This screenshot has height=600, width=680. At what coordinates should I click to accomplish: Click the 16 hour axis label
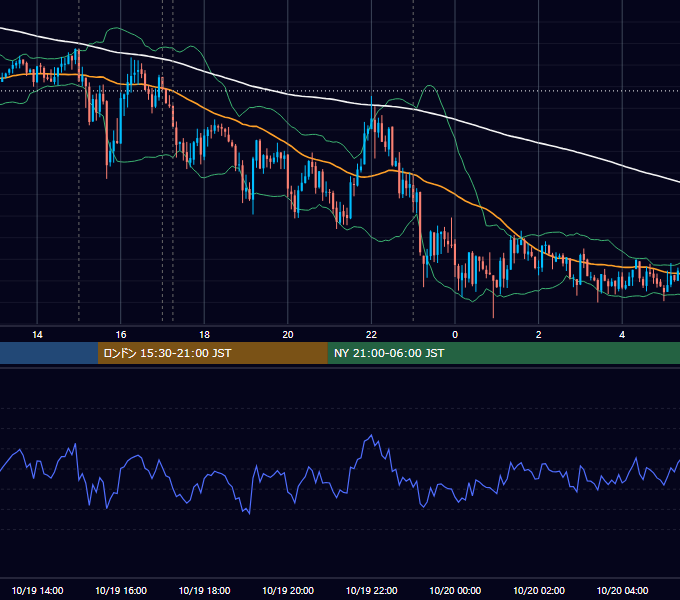121,335
